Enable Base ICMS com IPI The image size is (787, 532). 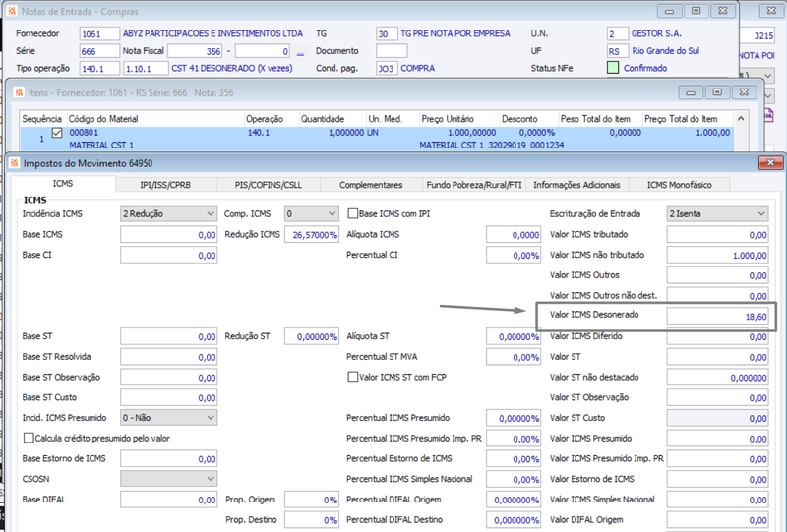[x=353, y=213]
